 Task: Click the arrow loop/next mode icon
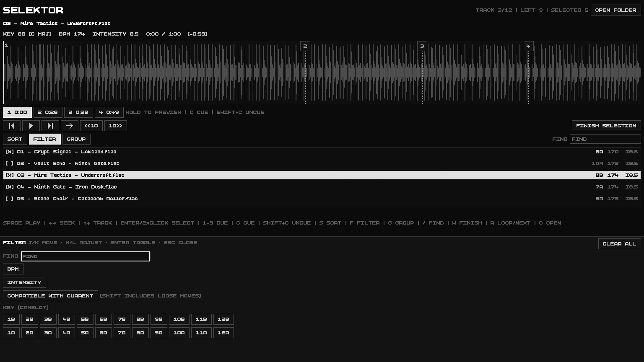pos(70,126)
